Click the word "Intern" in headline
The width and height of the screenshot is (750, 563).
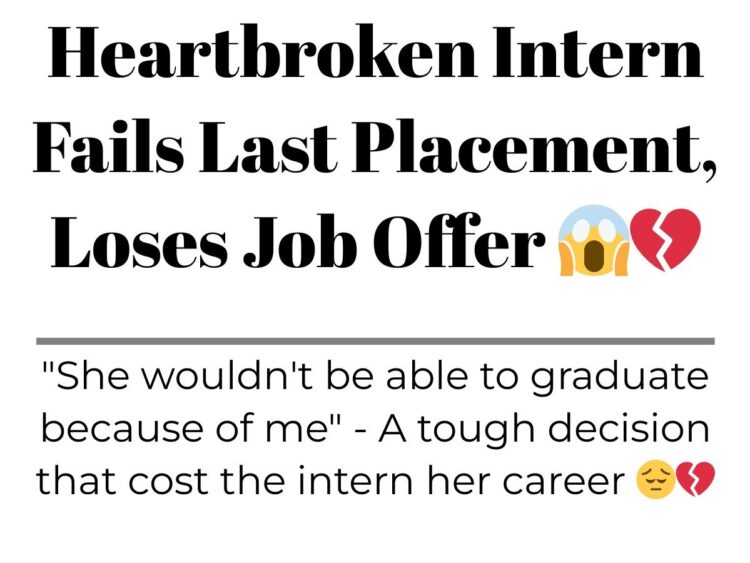[x=598, y=52]
